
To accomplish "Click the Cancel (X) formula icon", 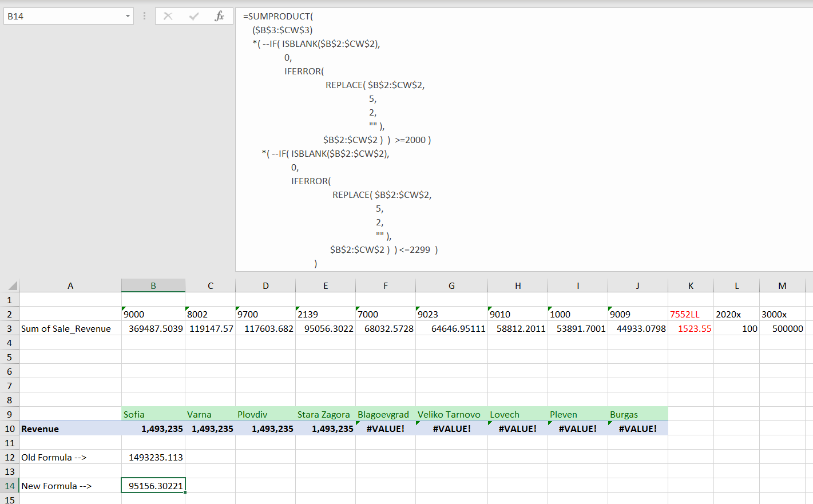I will [x=168, y=16].
